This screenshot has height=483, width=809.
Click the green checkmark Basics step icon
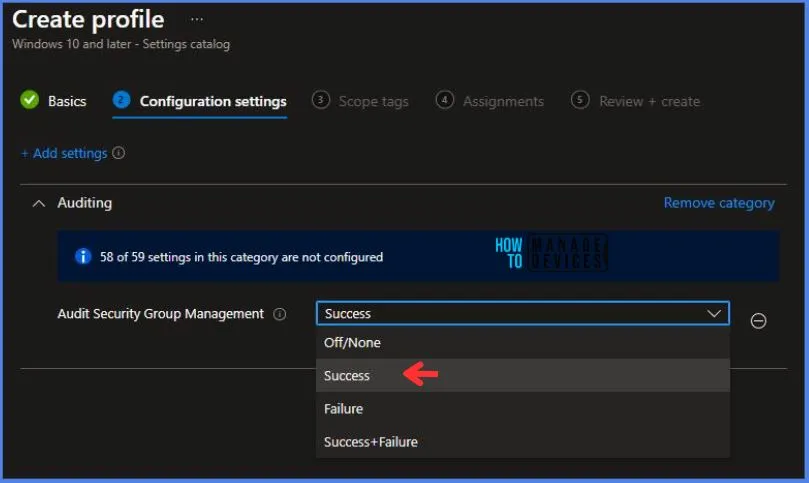29,100
